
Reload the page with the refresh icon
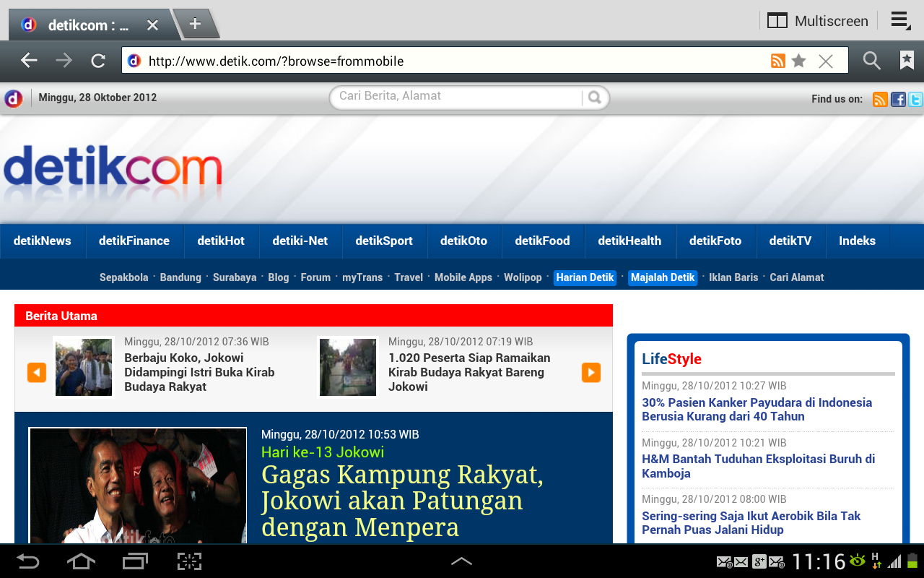[98, 61]
